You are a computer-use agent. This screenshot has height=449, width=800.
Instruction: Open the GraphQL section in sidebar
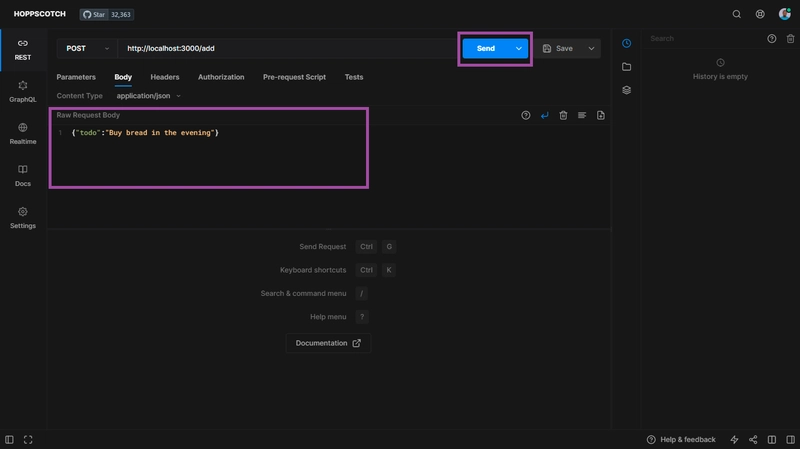pyautogui.click(x=23, y=92)
